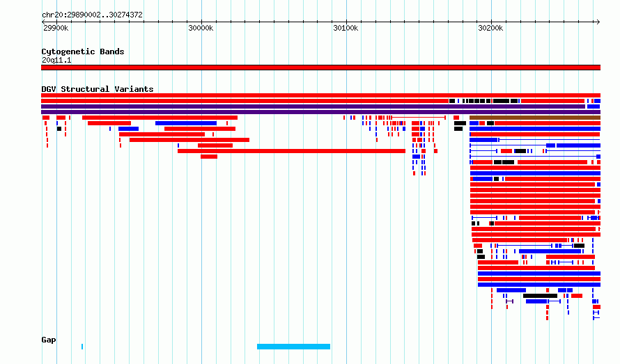
Task: Click the large cyan gap feature
Action: pyautogui.click(x=293, y=347)
